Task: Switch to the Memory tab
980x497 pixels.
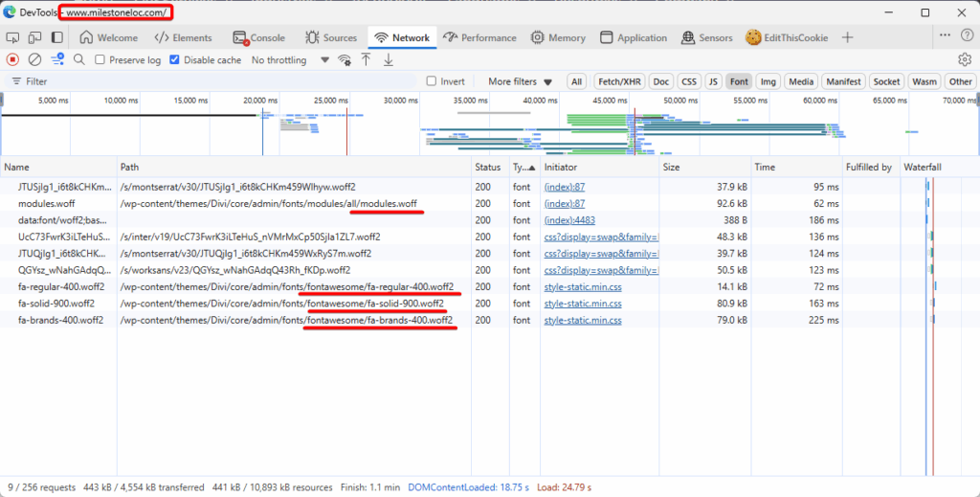Action: coord(558,37)
